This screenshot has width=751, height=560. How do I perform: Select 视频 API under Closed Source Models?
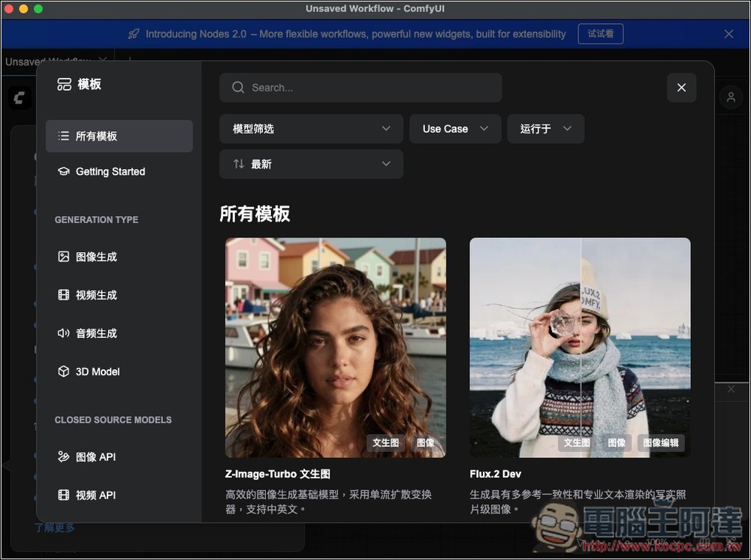click(95, 495)
